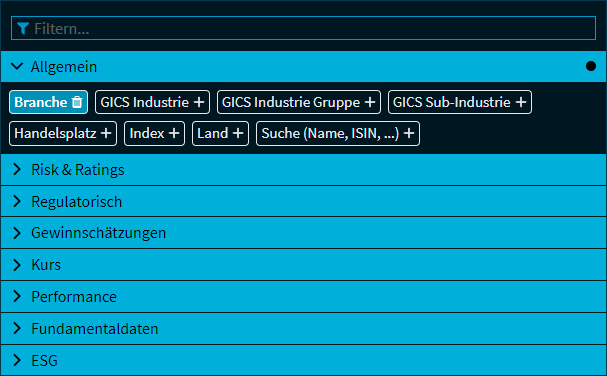
Task: Add GICS Industrie Gruppe via plus icon
Action: coord(370,102)
